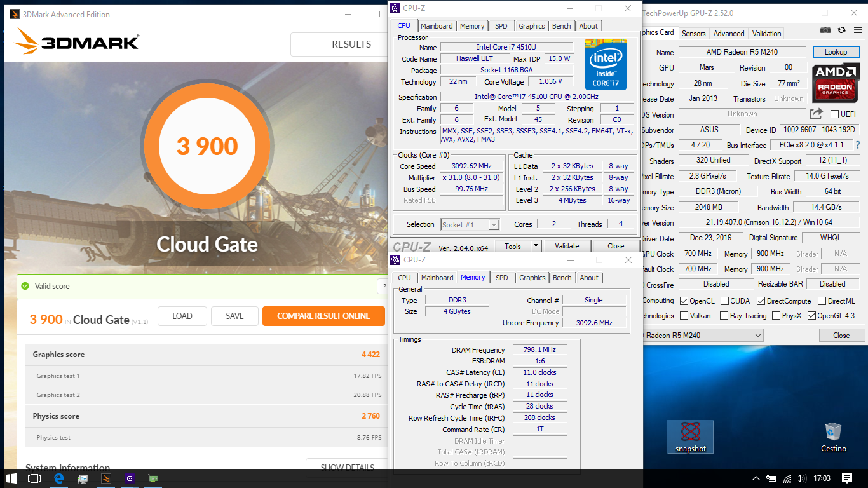Switch to the GPU-Z Validation tab

[766, 34]
